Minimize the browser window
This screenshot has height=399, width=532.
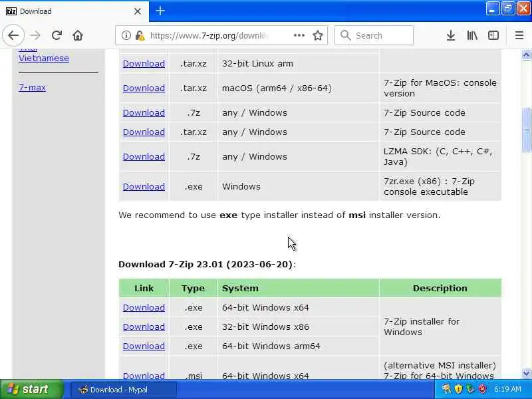pyautogui.click(x=492, y=9)
